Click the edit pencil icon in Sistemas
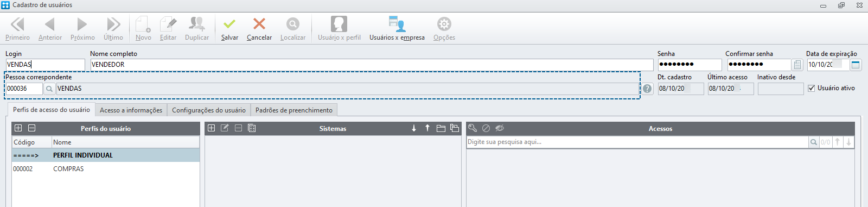 (x=225, y=128)
